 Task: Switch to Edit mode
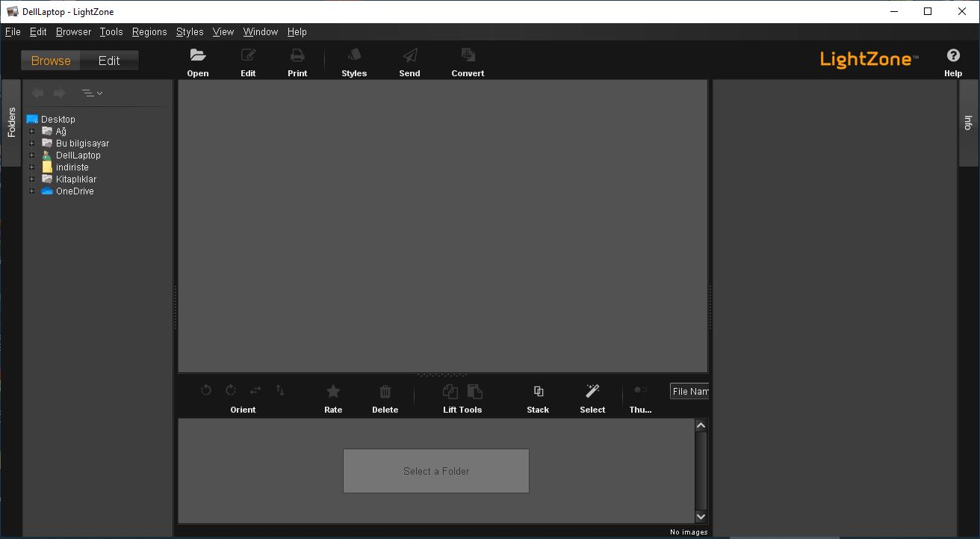pos(109,61)
